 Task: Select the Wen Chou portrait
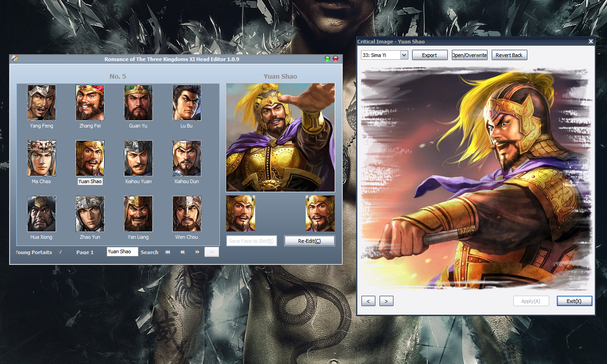pyautogui.click(x=187, y=214)
